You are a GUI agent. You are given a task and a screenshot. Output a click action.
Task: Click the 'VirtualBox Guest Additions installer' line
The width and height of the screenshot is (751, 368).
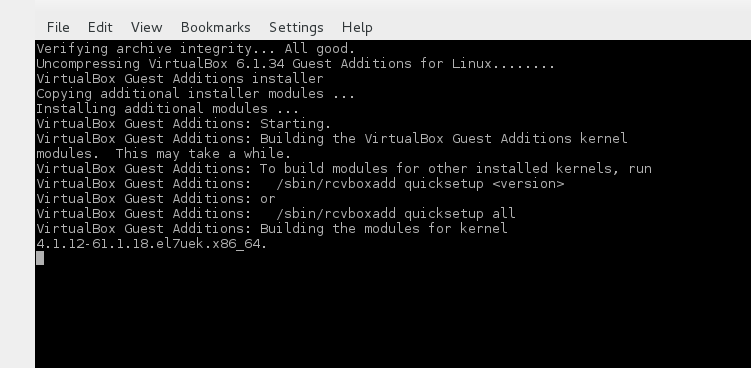tap(180, 79)
